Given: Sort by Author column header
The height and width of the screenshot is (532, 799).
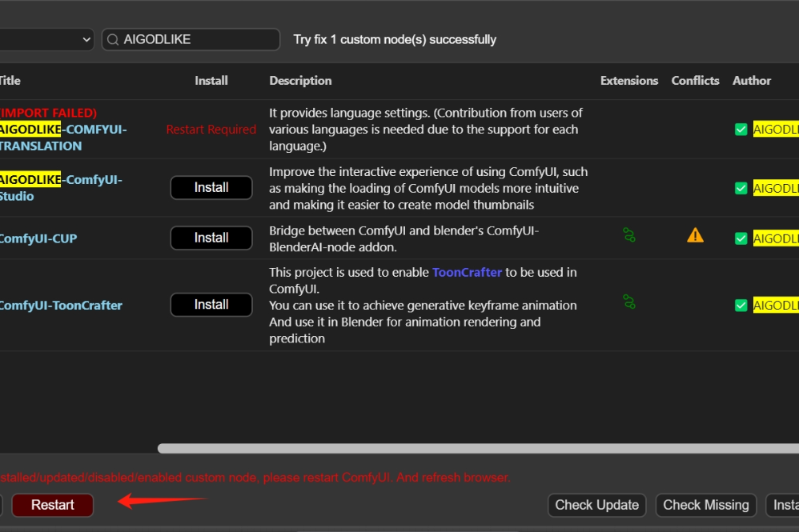Looking at the screenshot, I should click(x=752, y=81).
